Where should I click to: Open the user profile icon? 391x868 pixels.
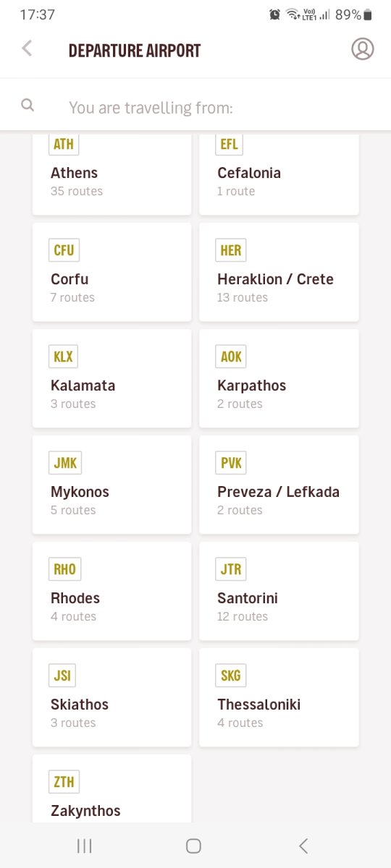[363, 48]
